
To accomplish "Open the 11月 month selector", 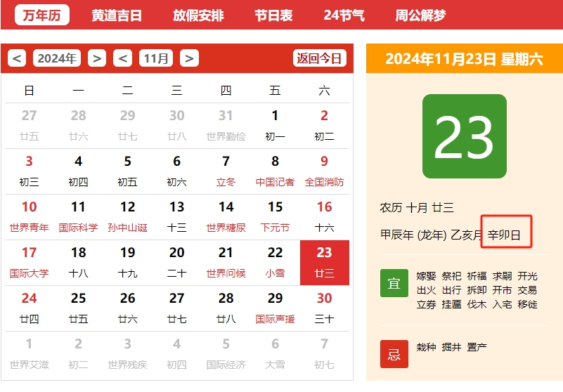I will tap(156, 58).
